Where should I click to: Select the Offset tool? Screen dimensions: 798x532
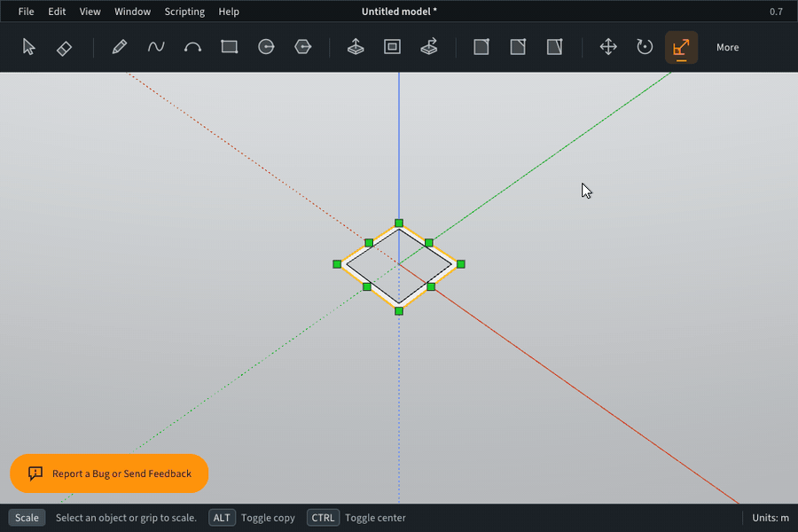click(x=393, y=47)
